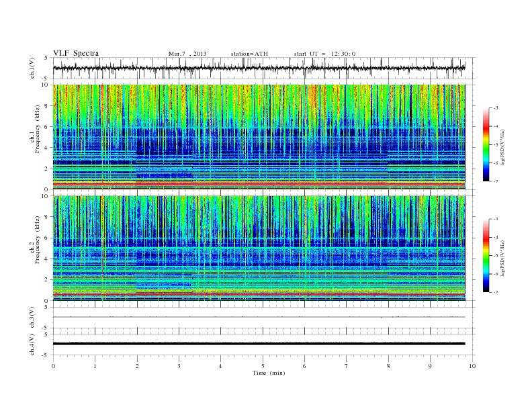The width and height of the screenshot is (532, 411).
Task: Click the ch.1 voltage waveform trace panel
Action: click(264, 68)
